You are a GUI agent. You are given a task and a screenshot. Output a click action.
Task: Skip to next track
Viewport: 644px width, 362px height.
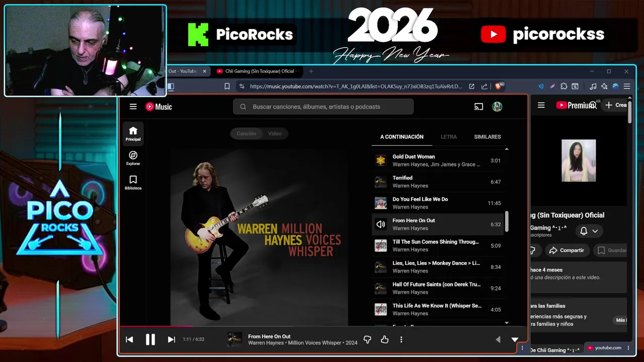171,339
